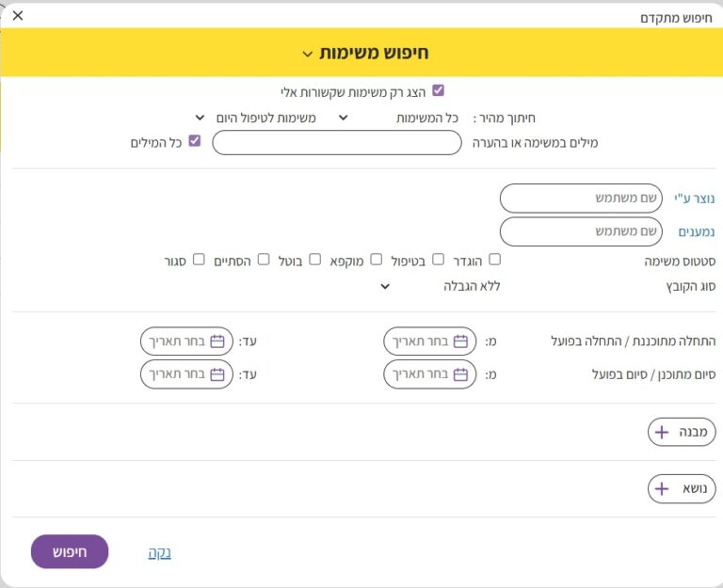Click calendar icon in planned start 'from' date
Image resolution: width=723 pixels, height=588 pixels.
[x=460, y=342]
